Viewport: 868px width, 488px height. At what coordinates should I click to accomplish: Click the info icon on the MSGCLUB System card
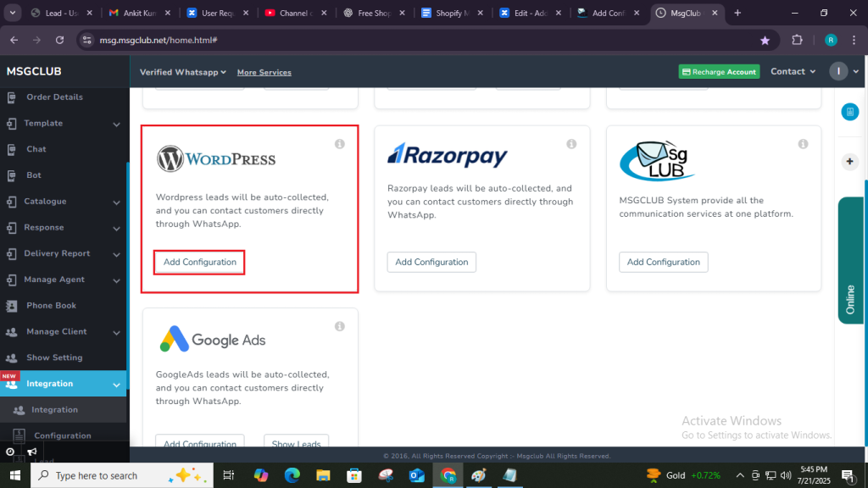[803, 144]
